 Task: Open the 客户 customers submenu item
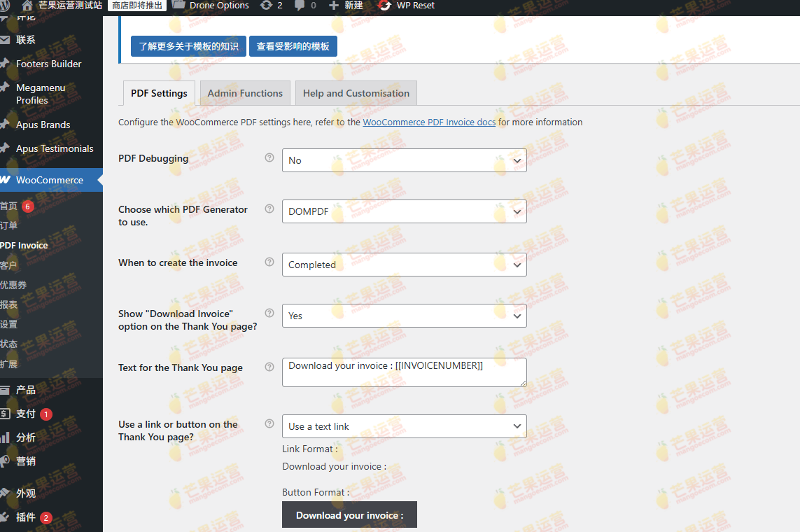coord(8,265)
